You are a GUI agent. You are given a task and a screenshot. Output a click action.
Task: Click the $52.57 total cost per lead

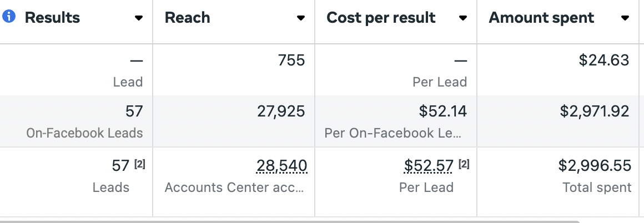click(429, 165)
